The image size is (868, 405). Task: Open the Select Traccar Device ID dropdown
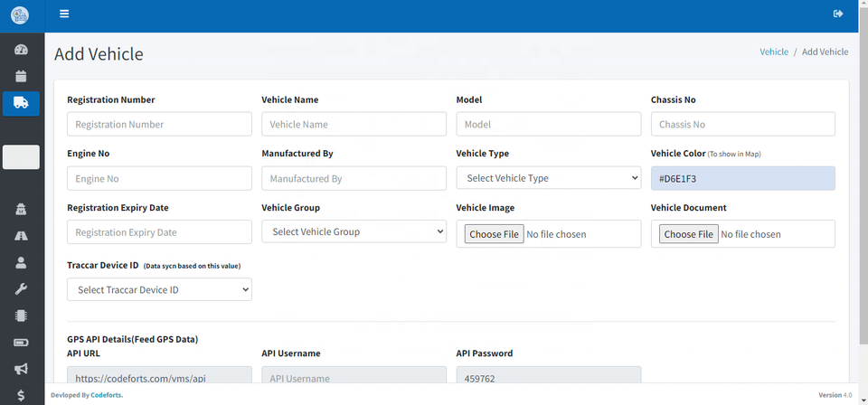coord(159,289)
